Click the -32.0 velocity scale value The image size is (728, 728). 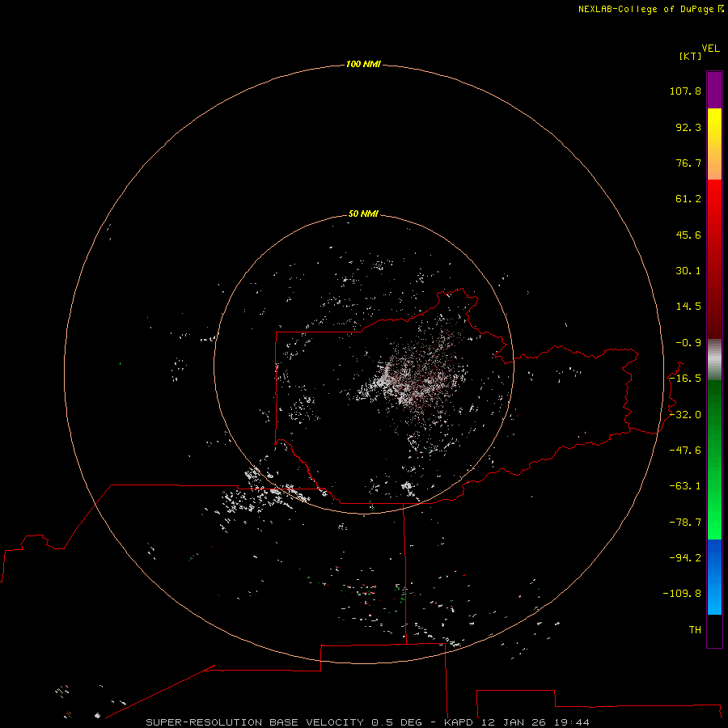[x=685, y=415]
